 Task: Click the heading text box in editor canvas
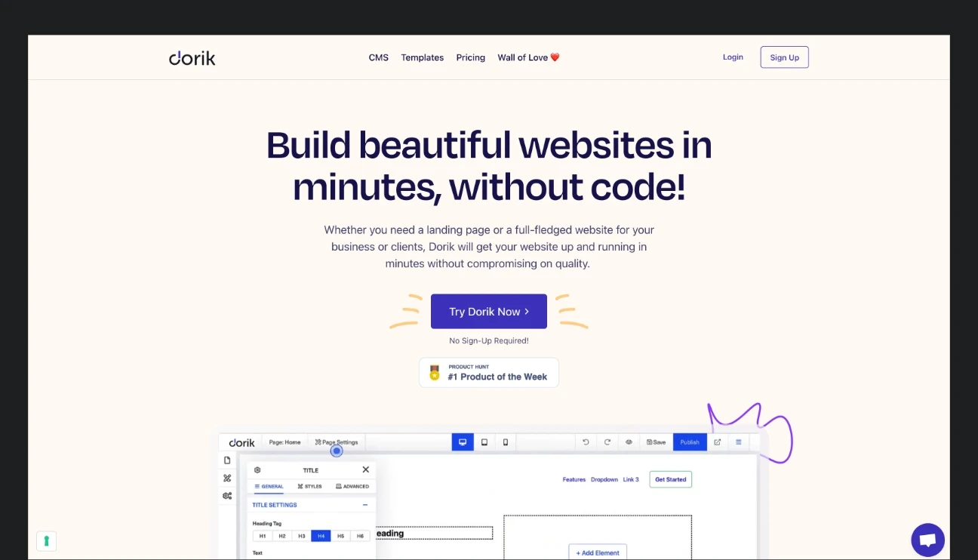434,534
